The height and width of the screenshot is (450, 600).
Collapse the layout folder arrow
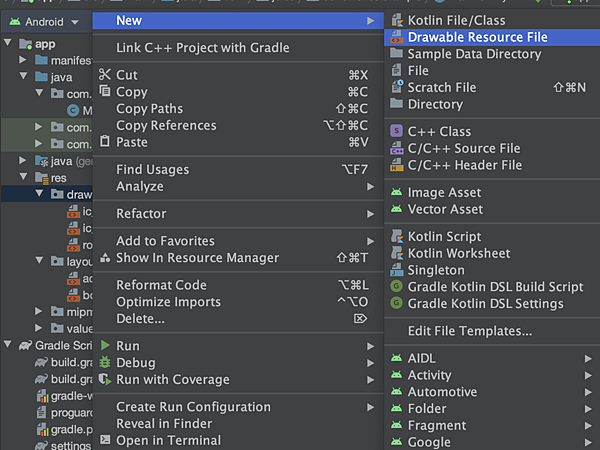point(39,260)
